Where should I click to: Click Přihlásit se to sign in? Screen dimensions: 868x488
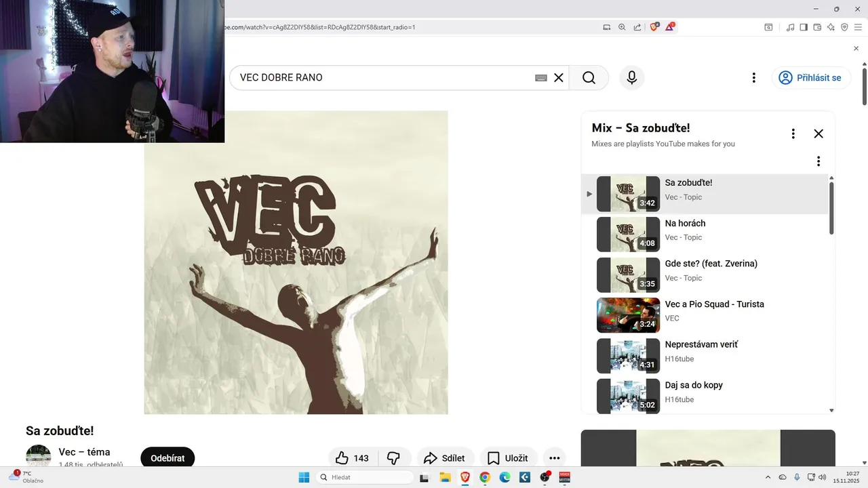(810, 78)
